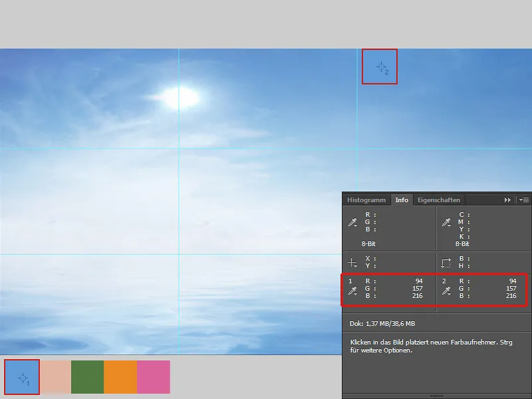Click sampler 1 R value 94
The image size is (532, 399).
click(419, 281)
